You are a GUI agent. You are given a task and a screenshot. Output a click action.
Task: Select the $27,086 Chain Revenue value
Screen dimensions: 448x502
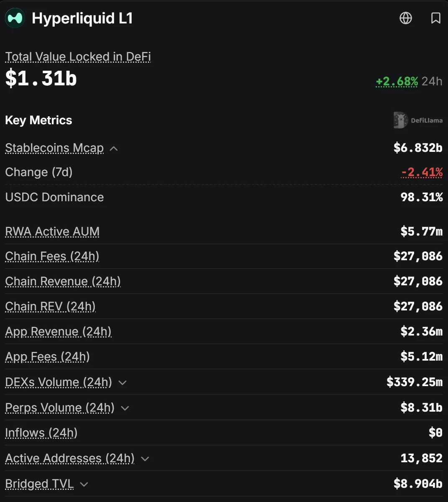418,281
